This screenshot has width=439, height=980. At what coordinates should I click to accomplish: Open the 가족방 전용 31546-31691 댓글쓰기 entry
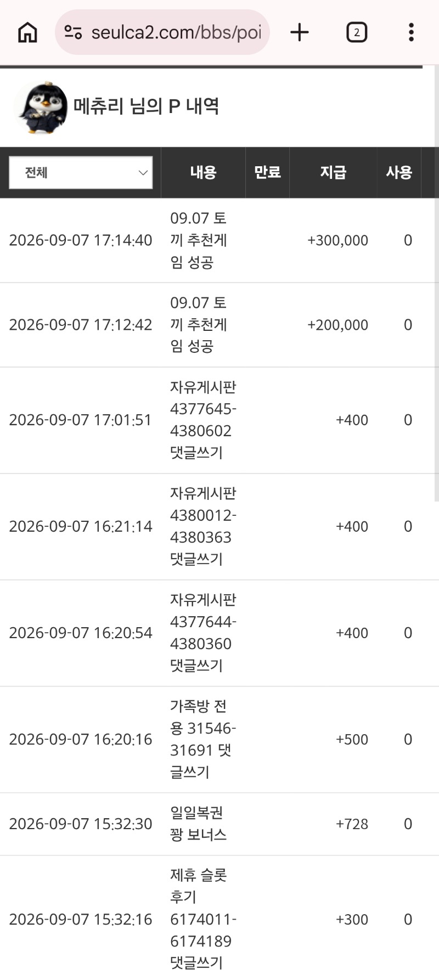point(203,739)
